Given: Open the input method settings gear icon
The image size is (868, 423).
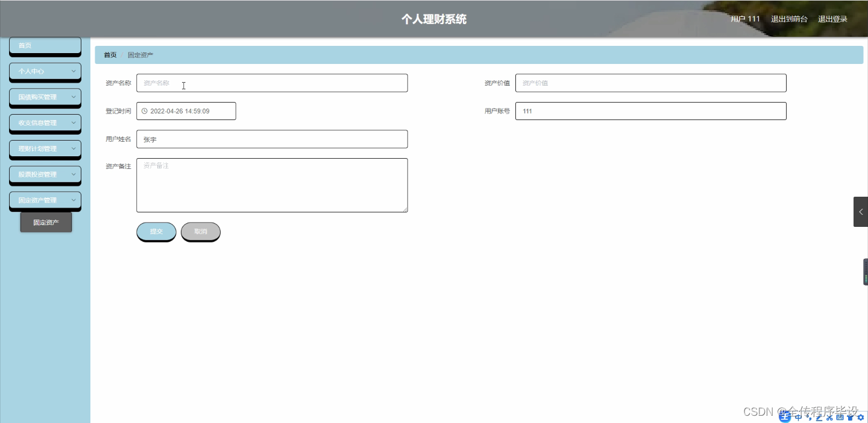Looking at the screenshot, I should pos(861,417).
